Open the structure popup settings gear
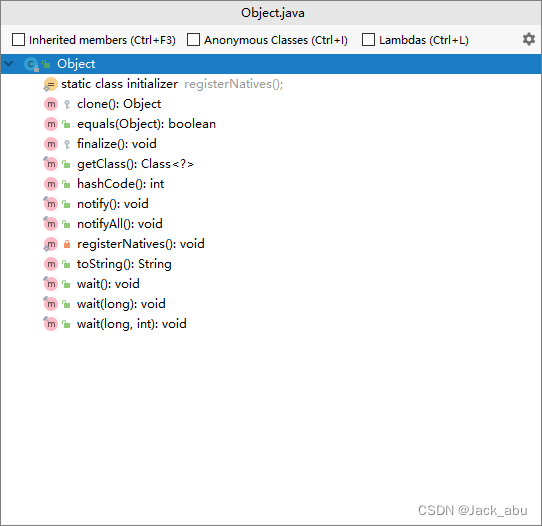This screenshot has width=542, height=526. (x=529, y=39)
